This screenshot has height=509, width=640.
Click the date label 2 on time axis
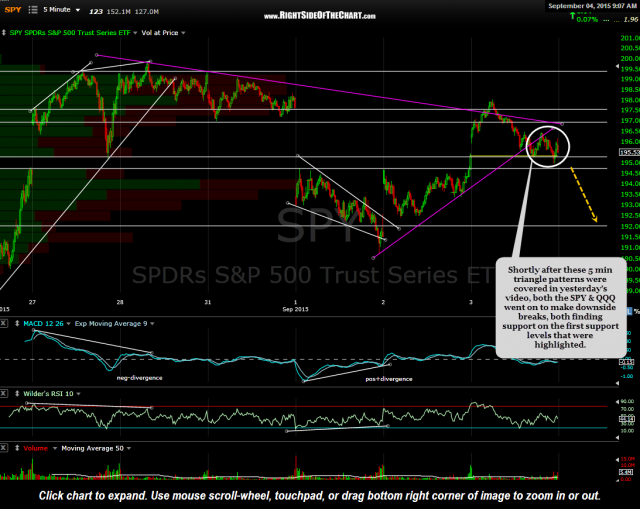[383, 302]
